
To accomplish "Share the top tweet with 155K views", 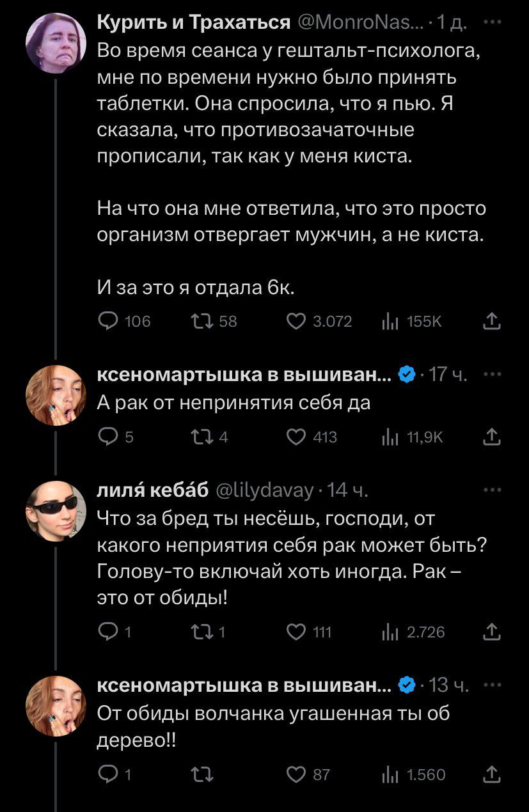I will [x=491, y=322].
